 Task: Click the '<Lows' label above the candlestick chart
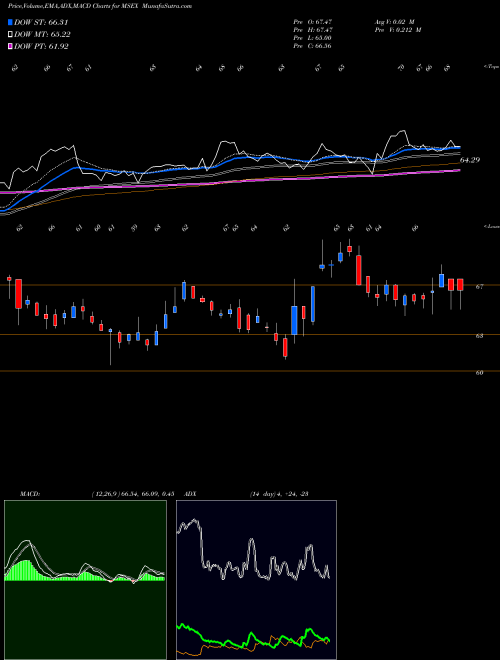[491, 226]
